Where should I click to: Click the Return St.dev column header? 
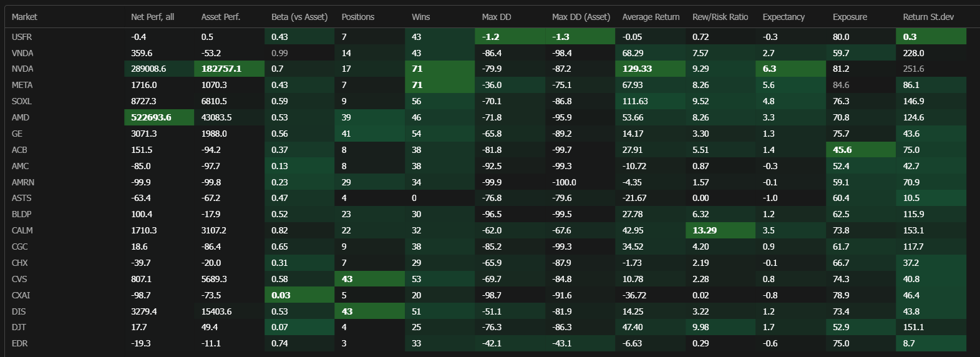point(928,17)
